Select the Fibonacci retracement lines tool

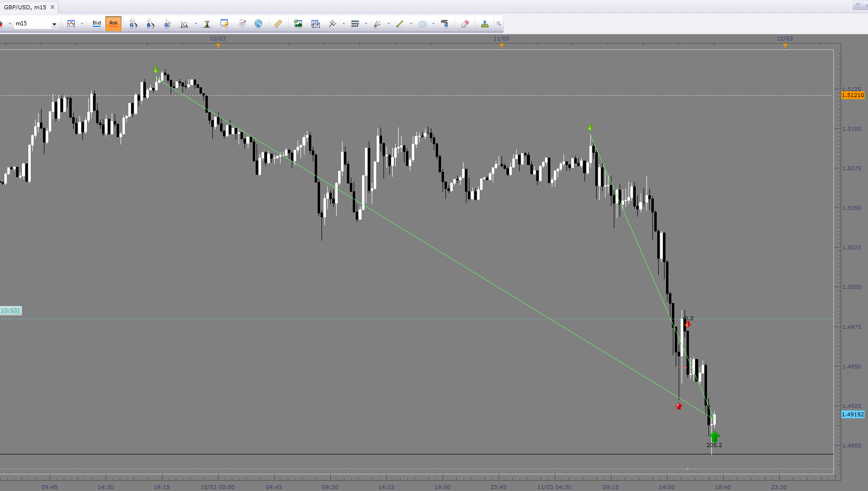[x=355, y=23]
